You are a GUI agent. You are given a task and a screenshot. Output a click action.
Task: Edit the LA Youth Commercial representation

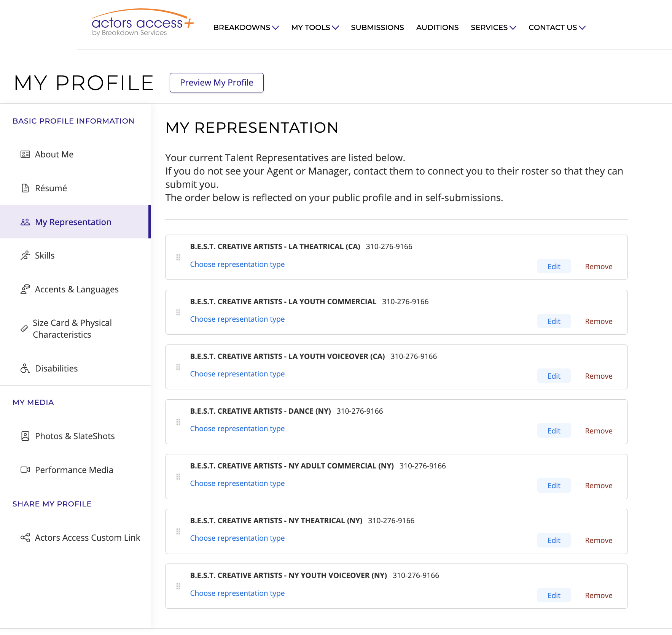(x=554, y=321)
